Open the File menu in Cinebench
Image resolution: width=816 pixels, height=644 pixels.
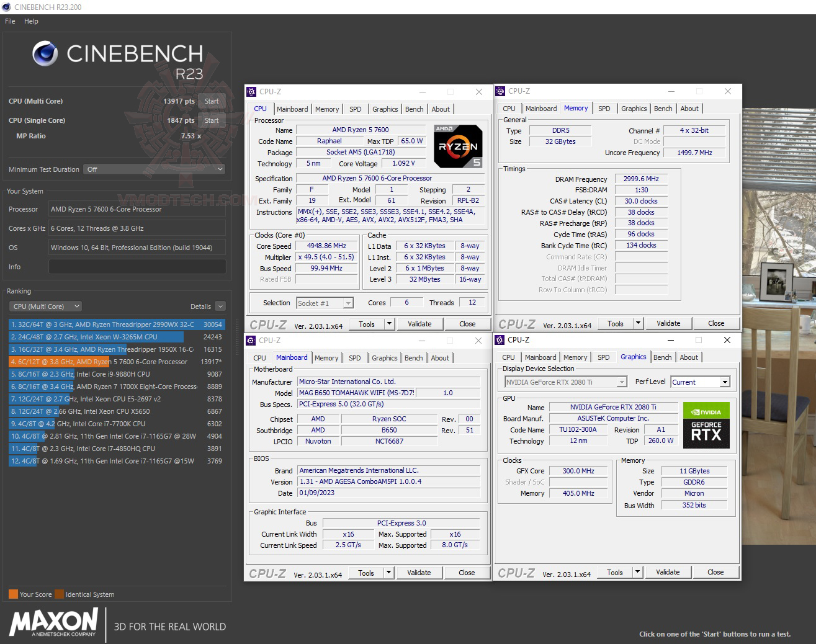tap(10, 21)
